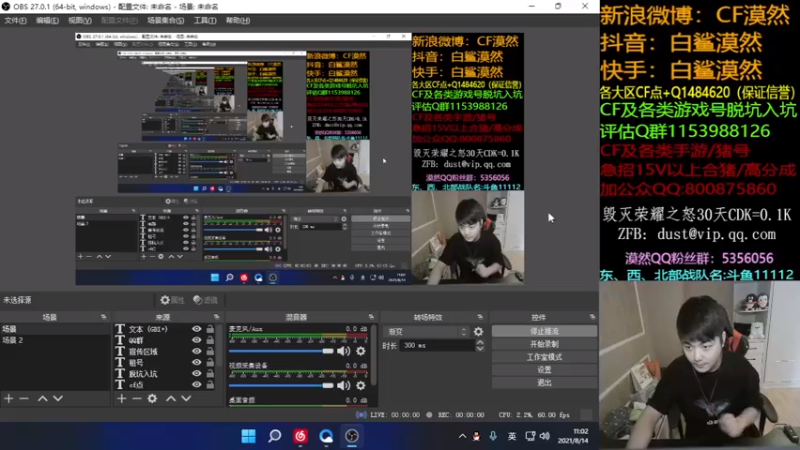800x450 pixels.
Task: Click the 300 ms duration field
Action: (438, 346)
